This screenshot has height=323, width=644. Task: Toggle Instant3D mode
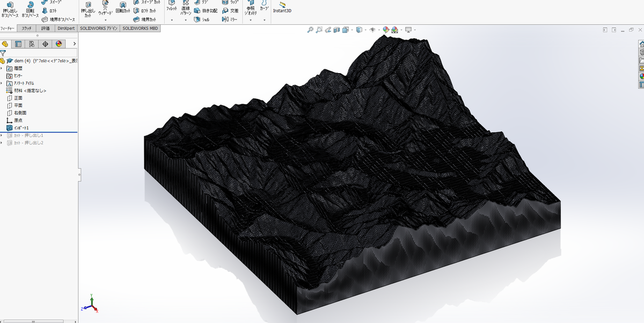click(x=282, y=8)
